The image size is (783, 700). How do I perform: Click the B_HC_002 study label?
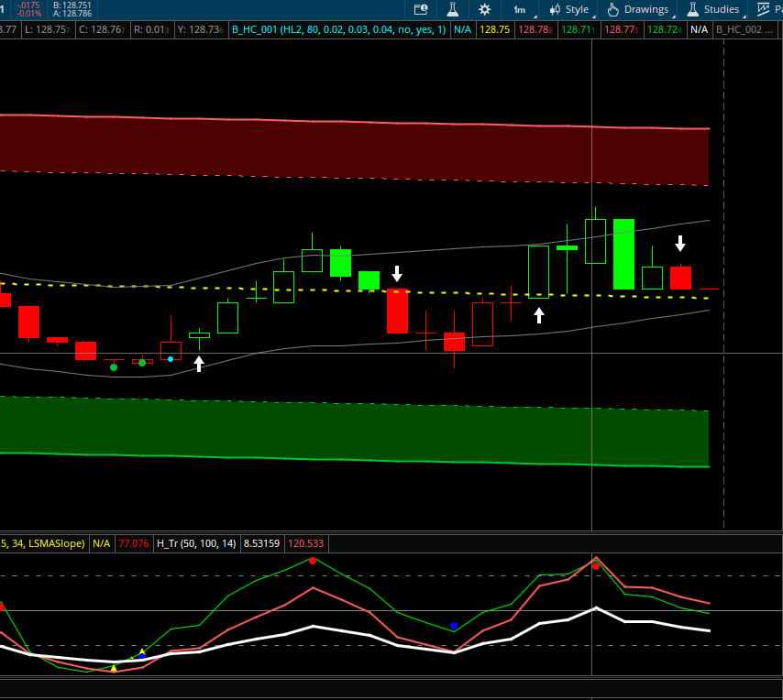coord(744,29)
